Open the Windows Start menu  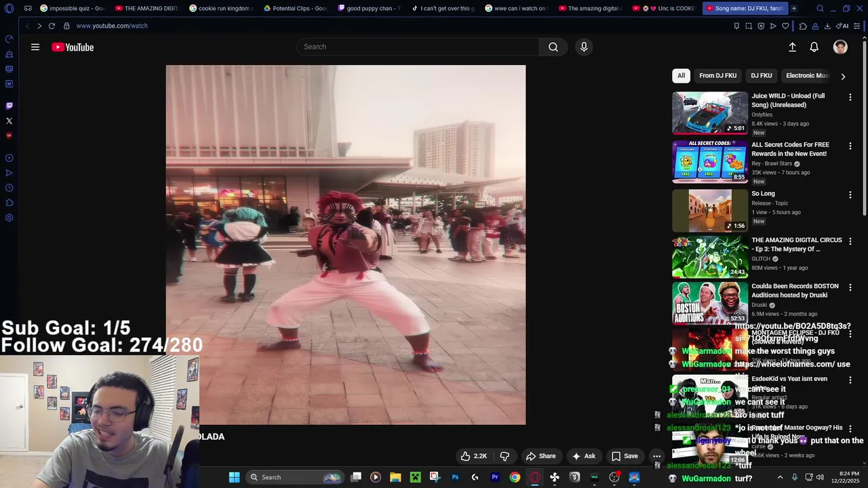234,477
